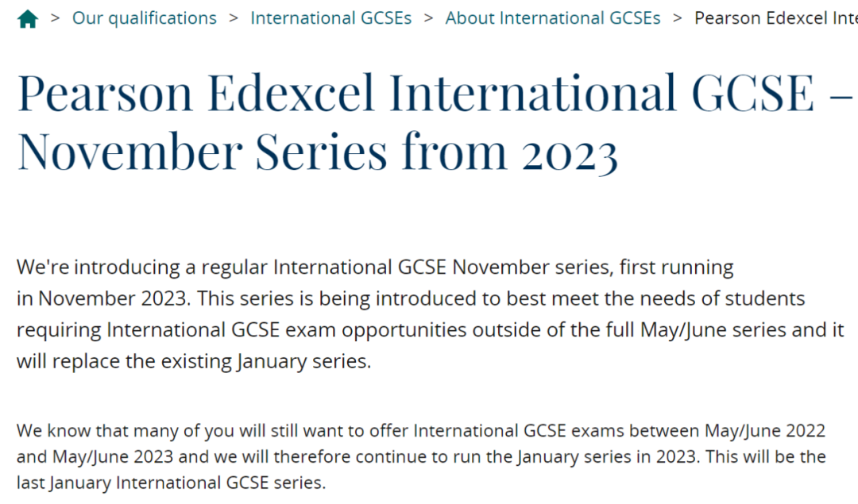Click the truncated Pearson Edexcel breadcrumb item

(775, 18)
